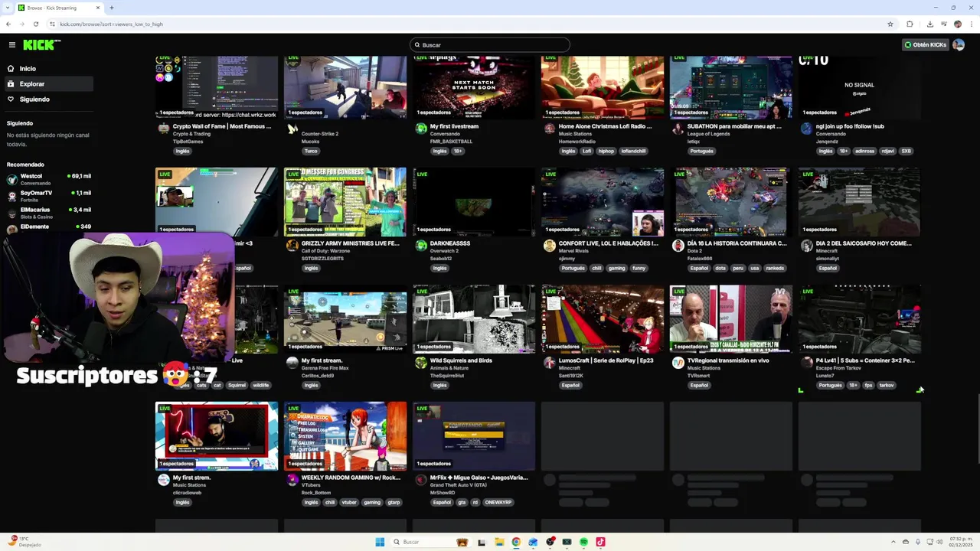980x551 pixels.
Task: Click Mucoks channel avatar
Action: coord(292,129)
